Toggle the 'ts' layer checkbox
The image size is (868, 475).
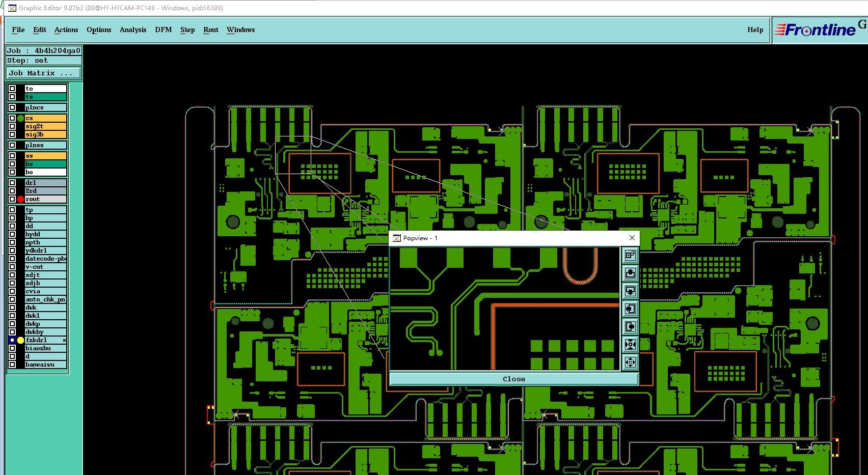pyautogui.click(x=12, y=97)
